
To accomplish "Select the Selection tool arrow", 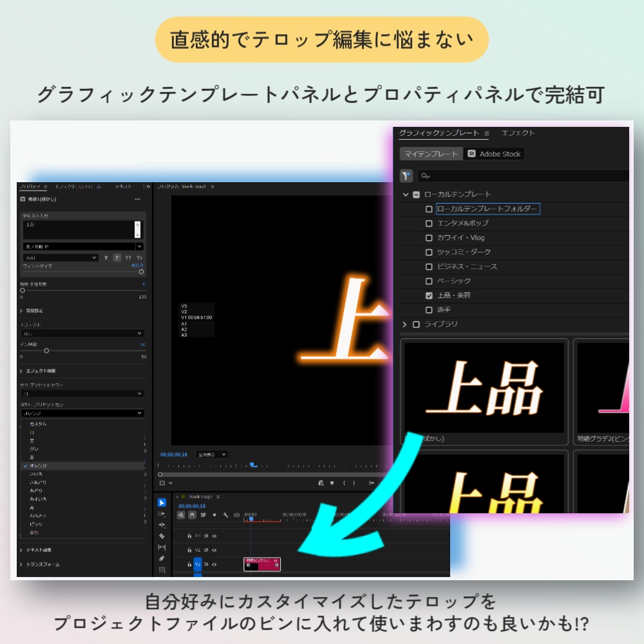I will (x=162, y=503).
